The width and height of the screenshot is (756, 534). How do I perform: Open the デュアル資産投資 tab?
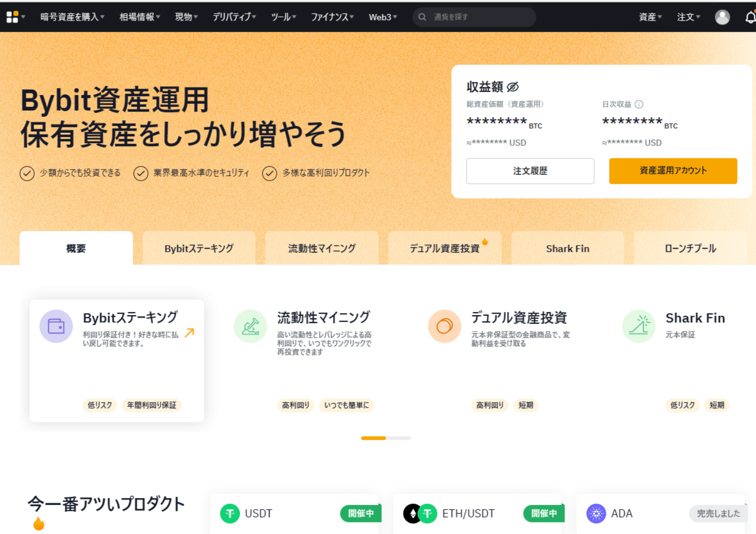click(x=445, y=248)
